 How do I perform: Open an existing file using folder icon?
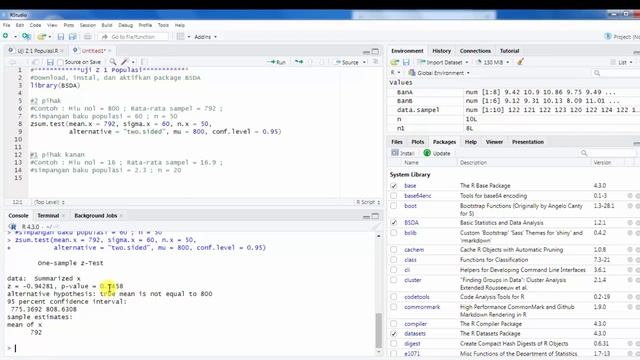pos(42,37)
